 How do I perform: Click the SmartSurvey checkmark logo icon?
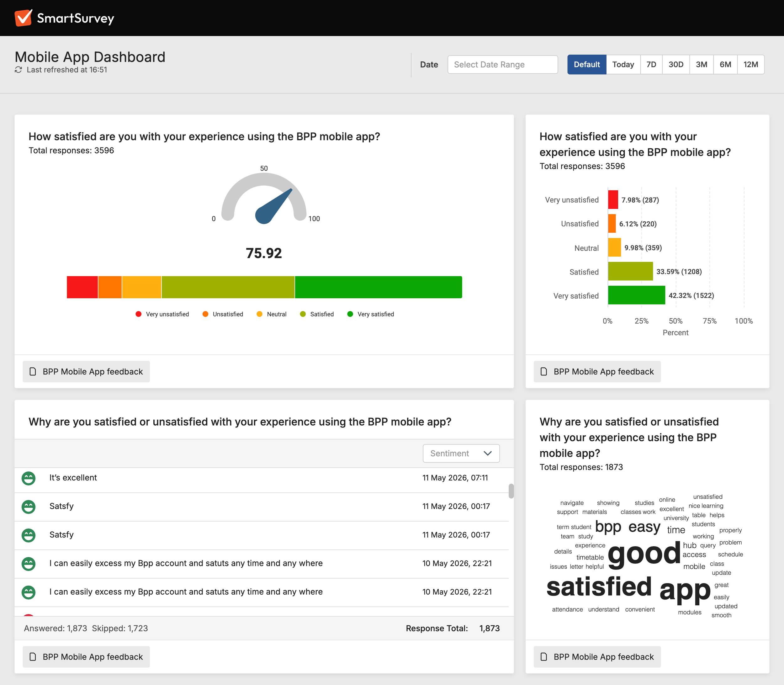[23, 18]
